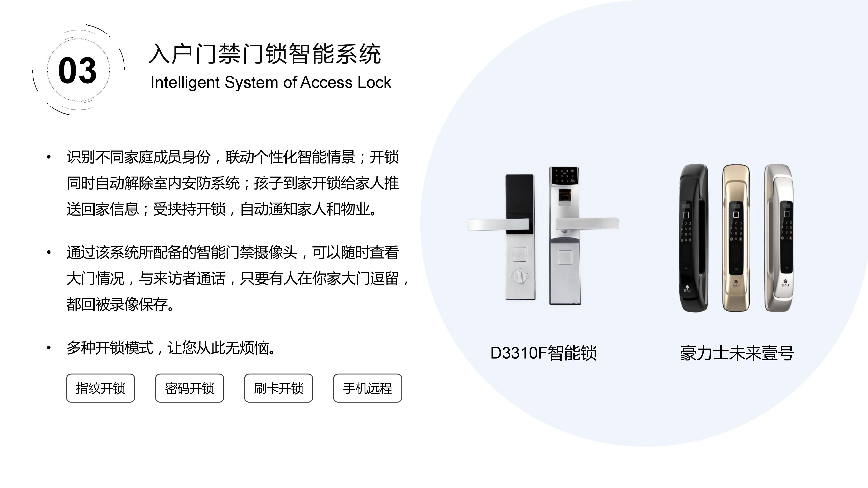Click the paragraph starting with 识别不同家庭成员身份
This screenshot has width=868, height=488.
[232, 183]
